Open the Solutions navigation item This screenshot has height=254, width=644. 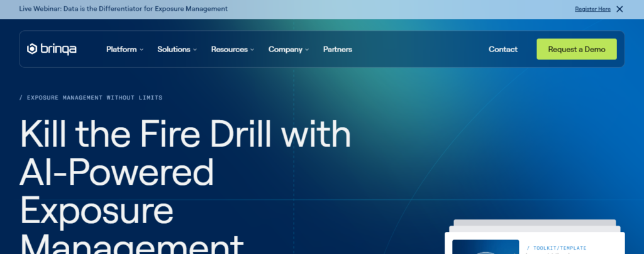tap(174, 49)
